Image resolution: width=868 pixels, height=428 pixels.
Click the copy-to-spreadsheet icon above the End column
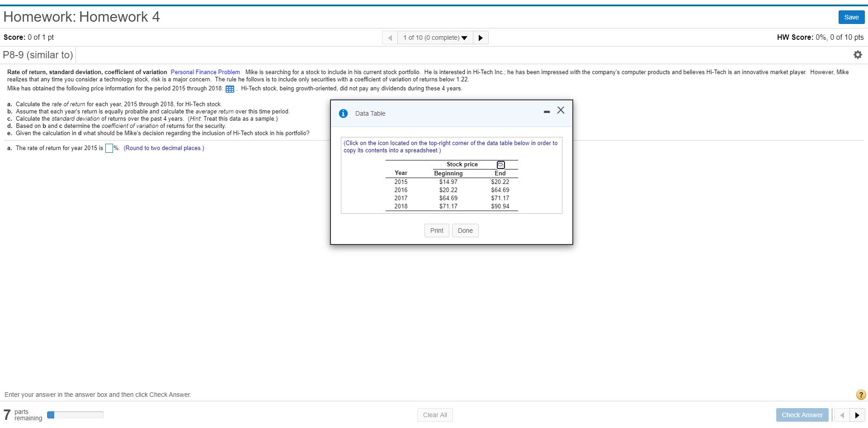click(500, 165)
